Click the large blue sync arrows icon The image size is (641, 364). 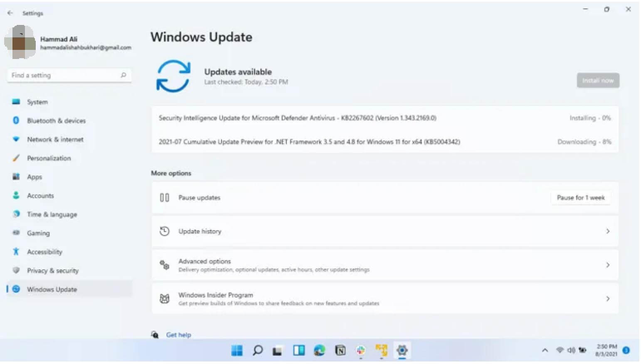coord(173,76)
